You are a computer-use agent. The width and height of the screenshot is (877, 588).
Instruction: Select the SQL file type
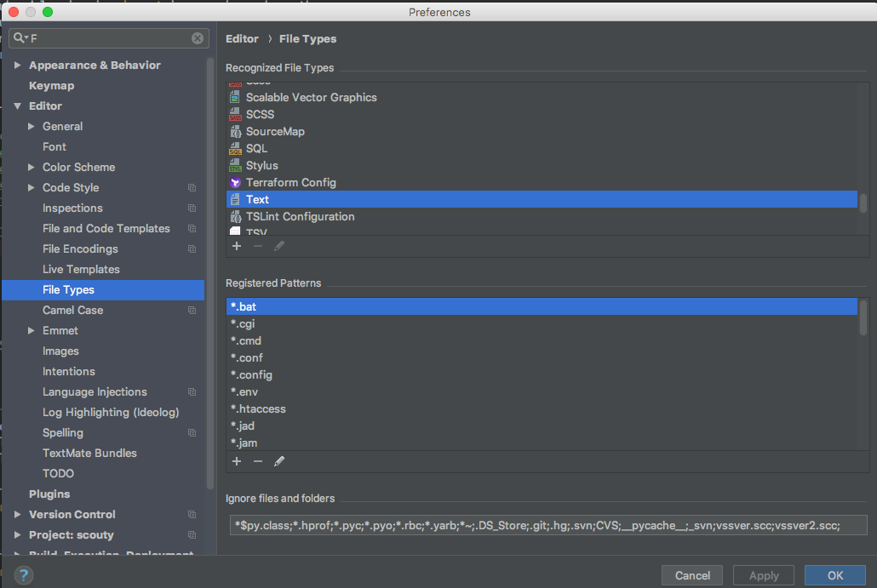pyautogui.click(x=256, y=148)
